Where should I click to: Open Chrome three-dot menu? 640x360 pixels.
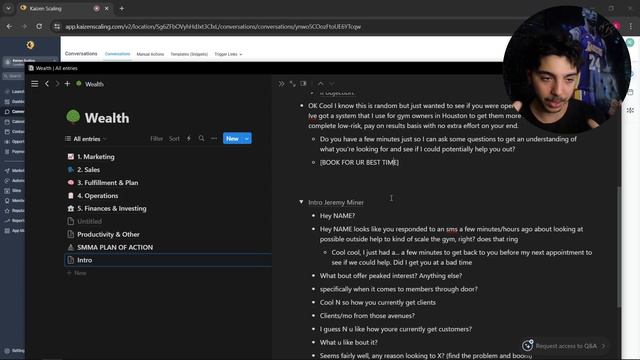pos(631,27)
